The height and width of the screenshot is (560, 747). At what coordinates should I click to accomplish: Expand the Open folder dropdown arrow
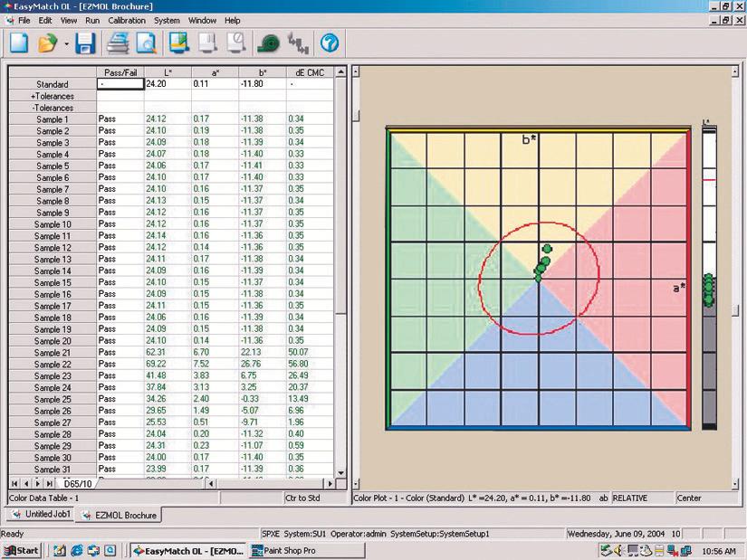click(64, 43)
